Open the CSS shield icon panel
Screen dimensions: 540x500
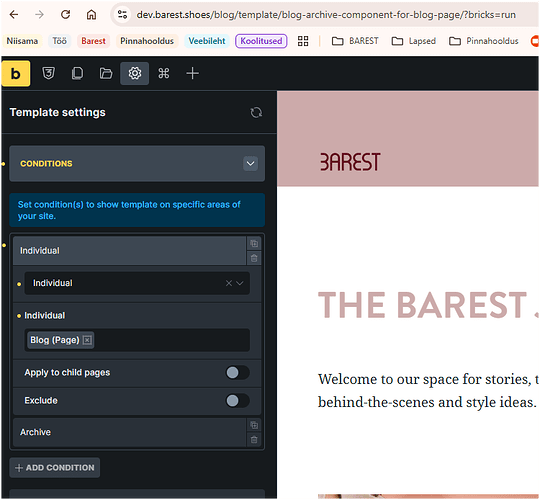(x=49, y=73)
